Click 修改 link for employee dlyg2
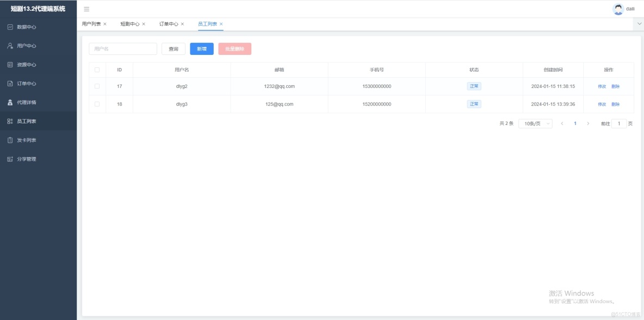 pyautogui.click(x=602, y=86)
